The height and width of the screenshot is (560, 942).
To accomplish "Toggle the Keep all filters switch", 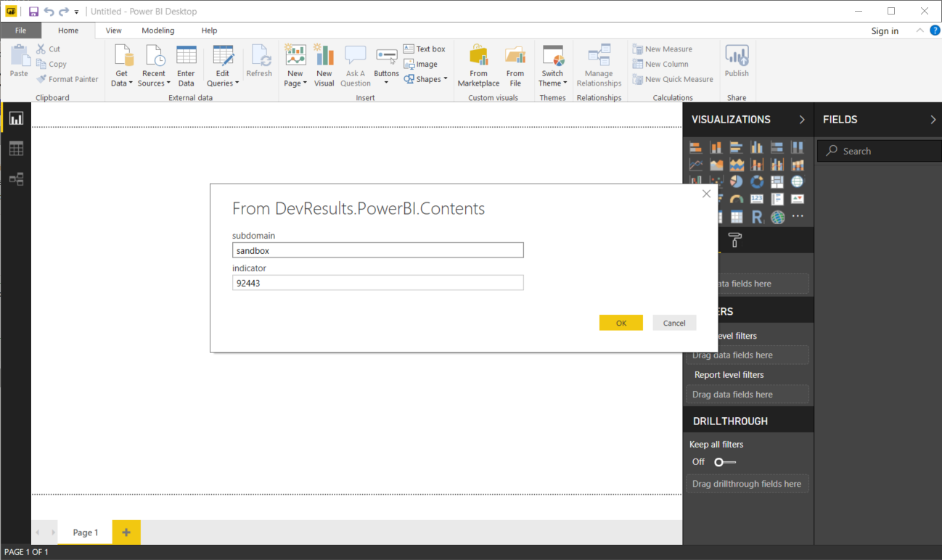I will click(x=724, y=462).
